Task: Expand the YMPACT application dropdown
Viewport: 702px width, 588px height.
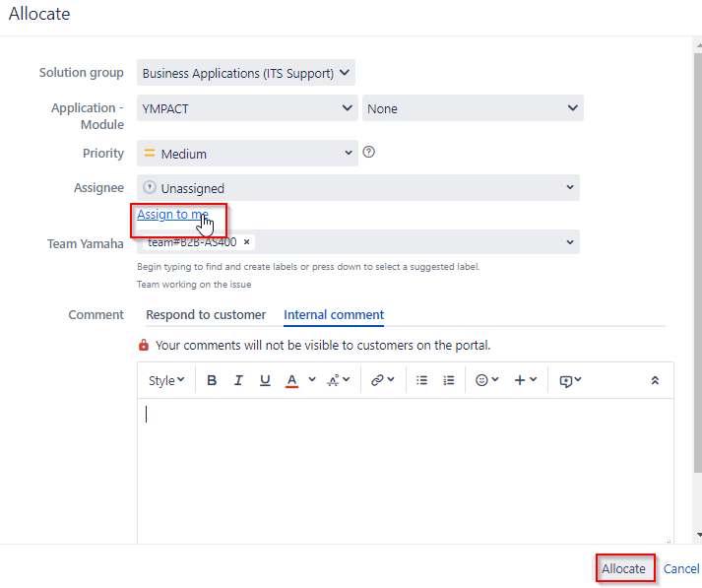Action: pyautogui.click(x=247, y=108)
